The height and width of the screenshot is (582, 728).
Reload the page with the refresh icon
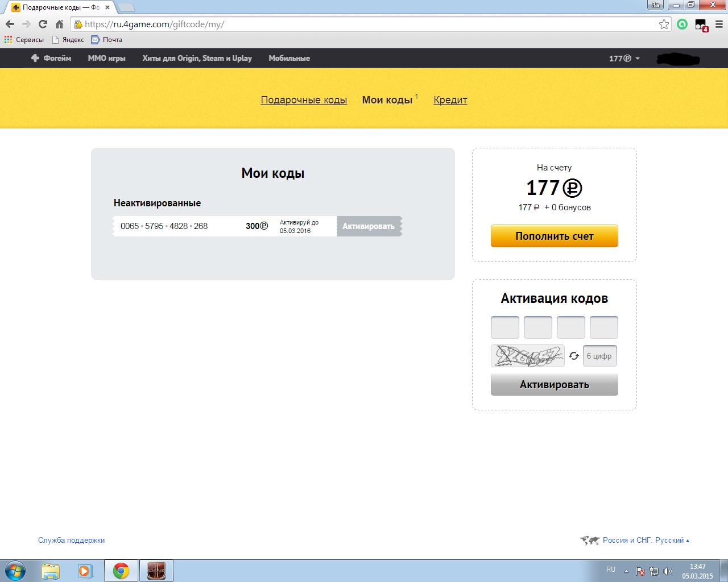(43, 24)
